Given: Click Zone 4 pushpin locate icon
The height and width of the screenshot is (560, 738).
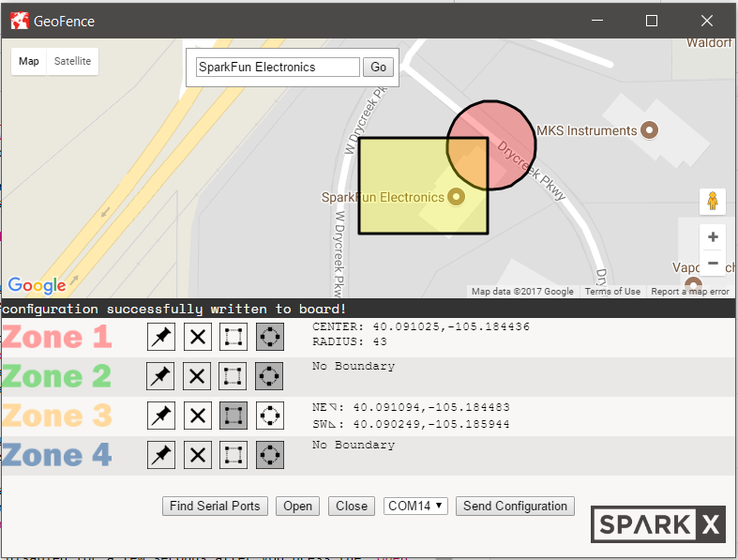Looking at the screenshot, I should point(161,455).
